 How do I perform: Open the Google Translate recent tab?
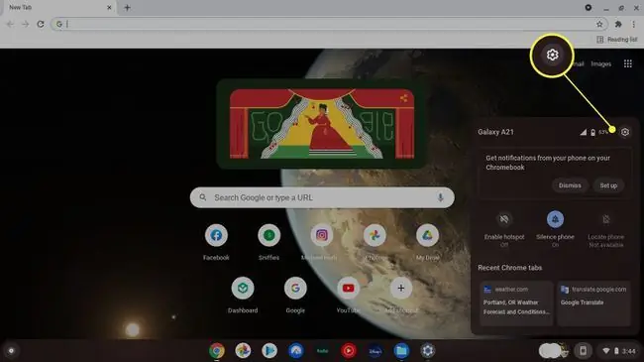pyautogui.click(x=593, y=303)
